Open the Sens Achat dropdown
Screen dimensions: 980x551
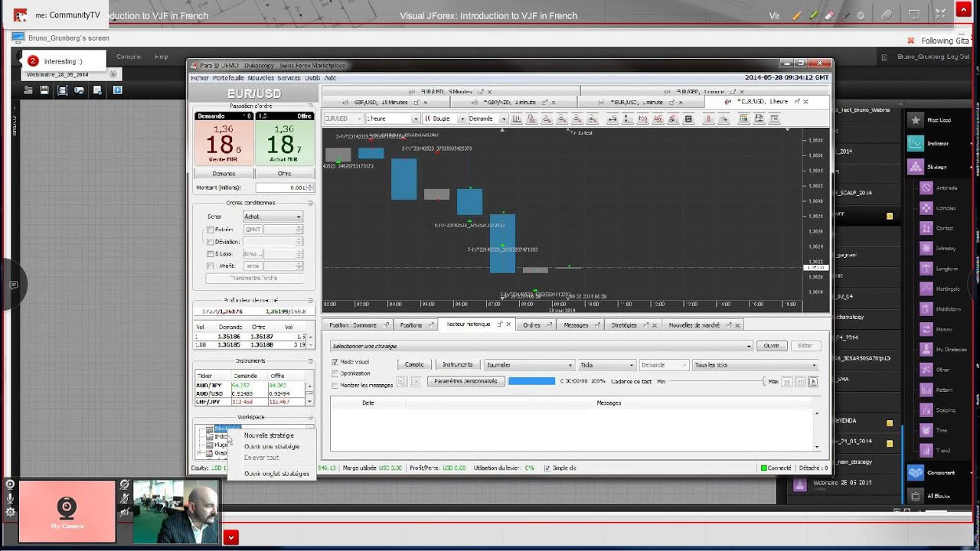(x=273, y=217)
